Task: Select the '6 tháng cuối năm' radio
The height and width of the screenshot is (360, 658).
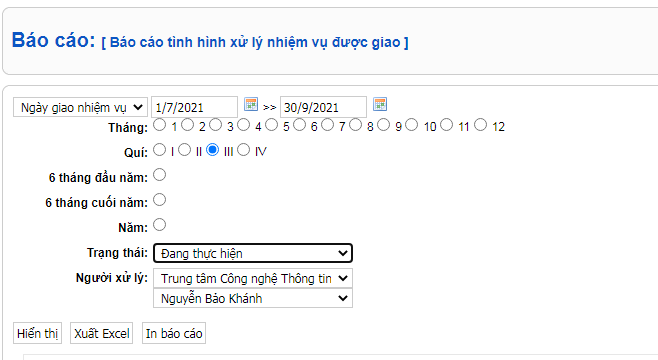Action: click(159, 200)
